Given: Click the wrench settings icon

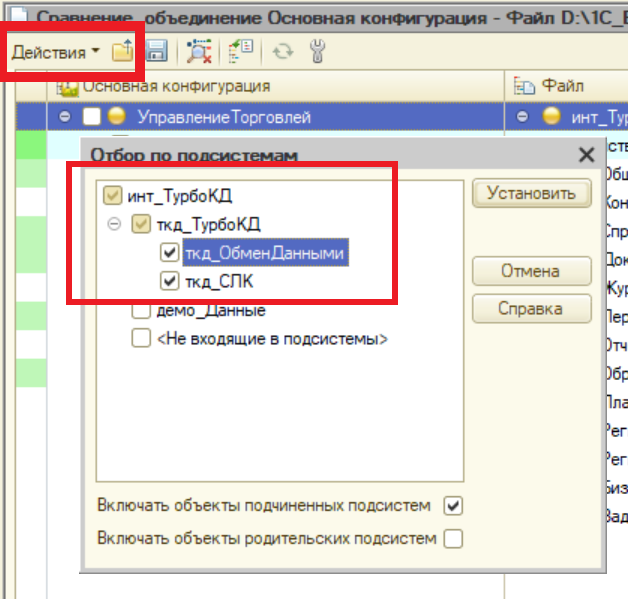Looking at the screenshot, I should pos(318,52).
